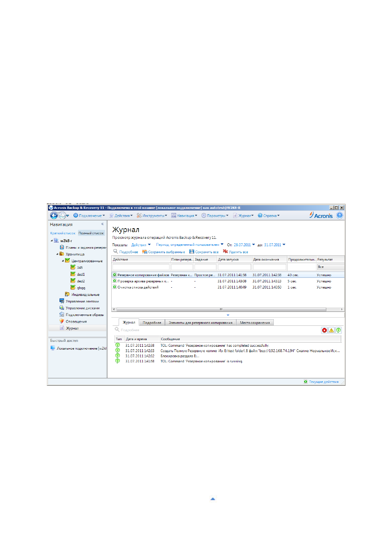
Task: Select the Журнал tab in details pane
Action: pyautogui.click(x=129, y=323)
